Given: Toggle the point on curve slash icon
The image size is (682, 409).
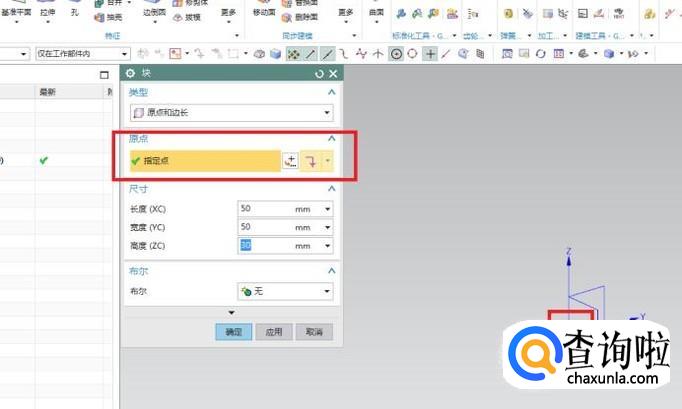Looking at the screenshot, I should tap(446, 54).
